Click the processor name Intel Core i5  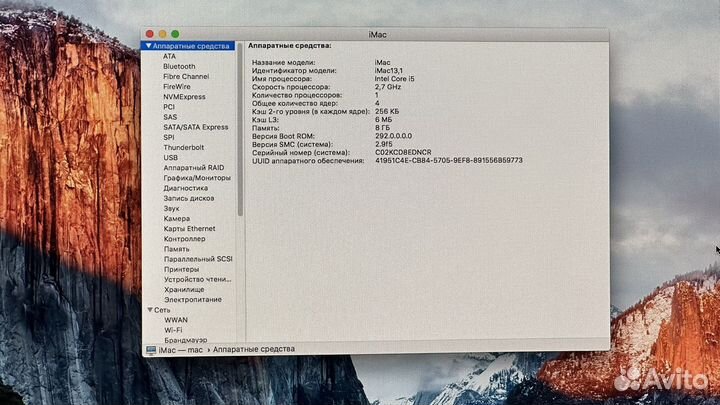394,79
